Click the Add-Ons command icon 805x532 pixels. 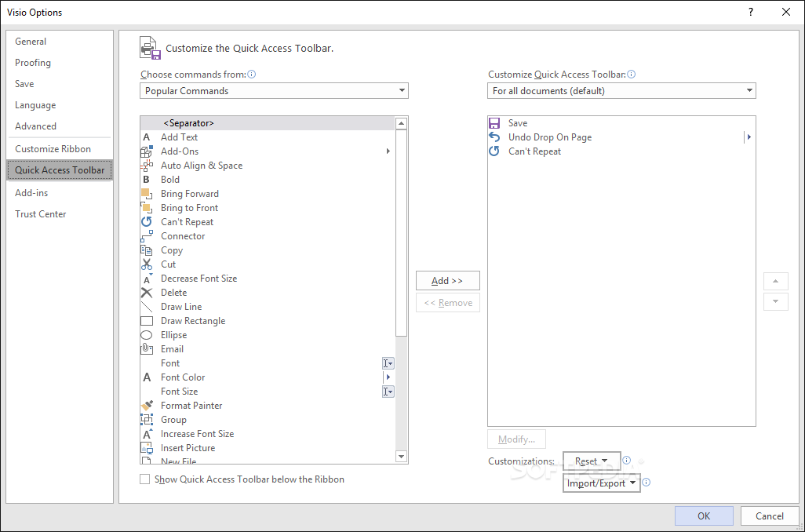pos(146,151)
